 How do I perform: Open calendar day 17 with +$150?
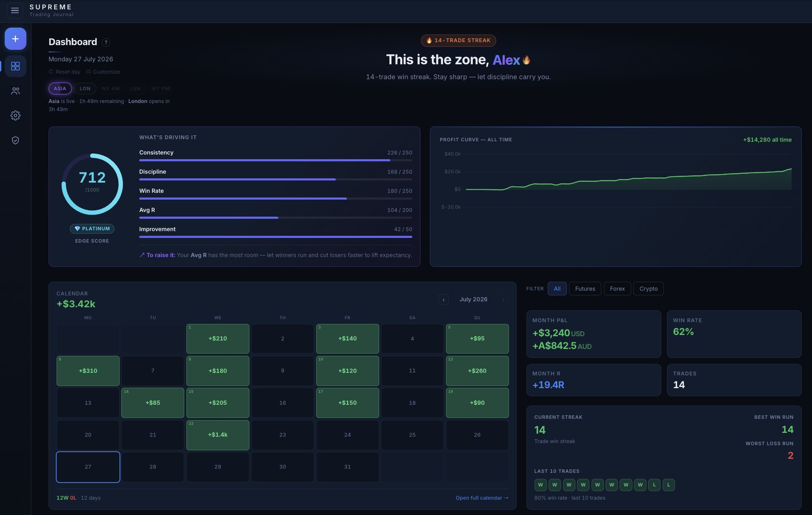pos(348,403)
